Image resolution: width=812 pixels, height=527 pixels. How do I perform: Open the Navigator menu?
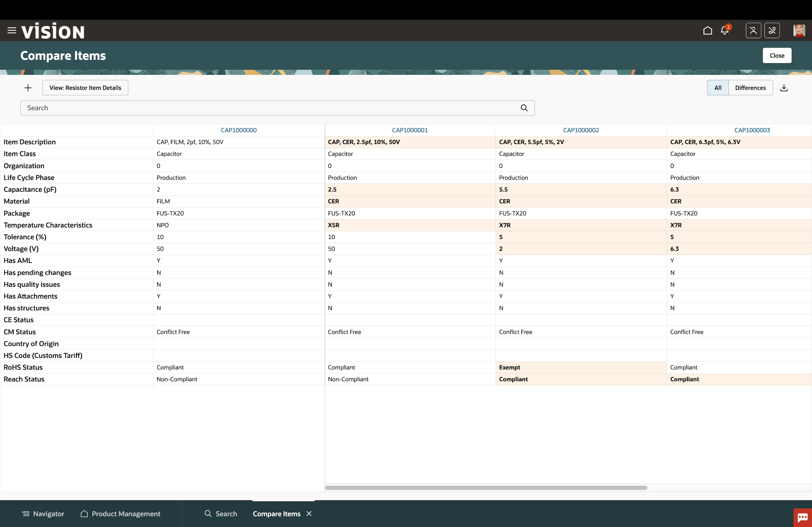click(x=43, y=514)
